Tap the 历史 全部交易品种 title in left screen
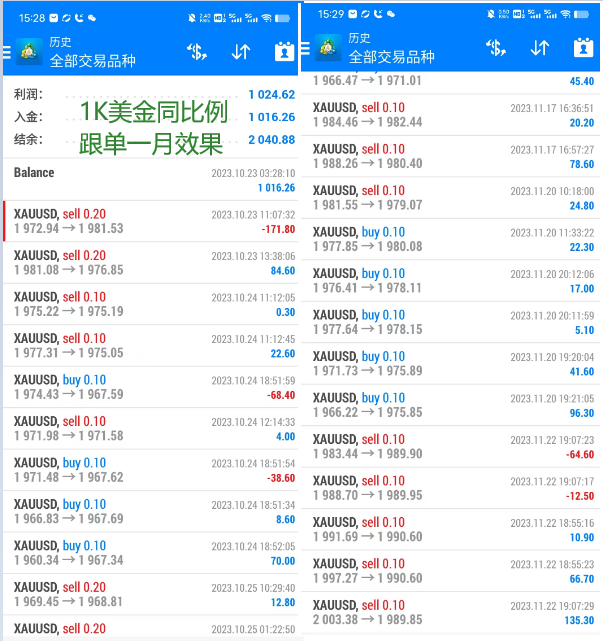The height and width of the screenshot is (641, 603). pos(92,52)
